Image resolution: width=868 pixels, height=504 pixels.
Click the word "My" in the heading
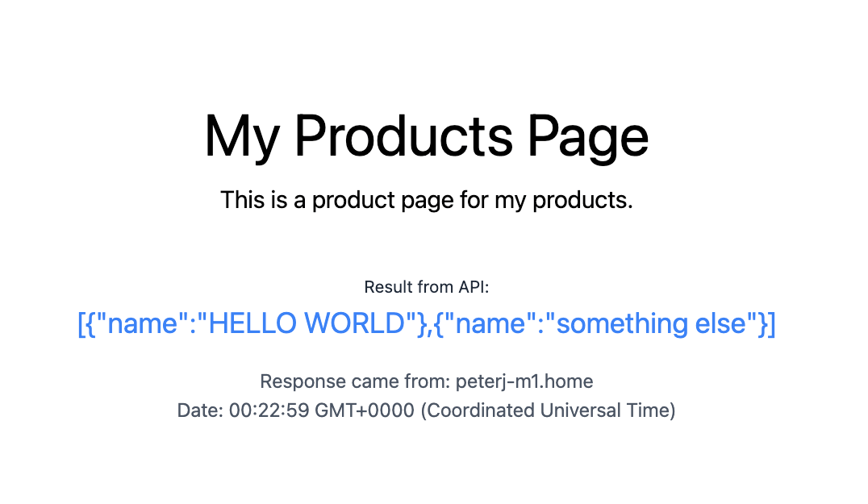[x=241, y=136]
